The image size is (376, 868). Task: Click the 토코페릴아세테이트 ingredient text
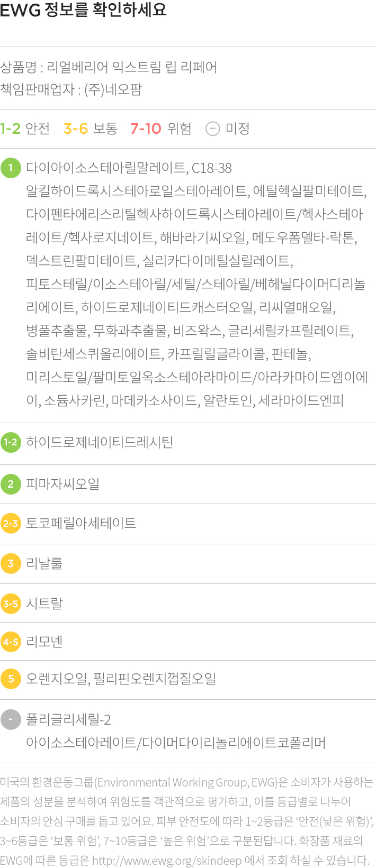82,524
